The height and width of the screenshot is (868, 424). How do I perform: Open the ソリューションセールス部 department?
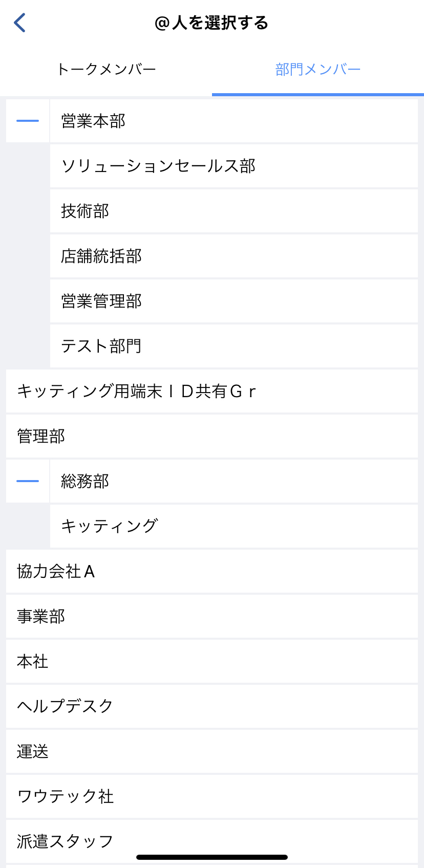coord(234,166)
